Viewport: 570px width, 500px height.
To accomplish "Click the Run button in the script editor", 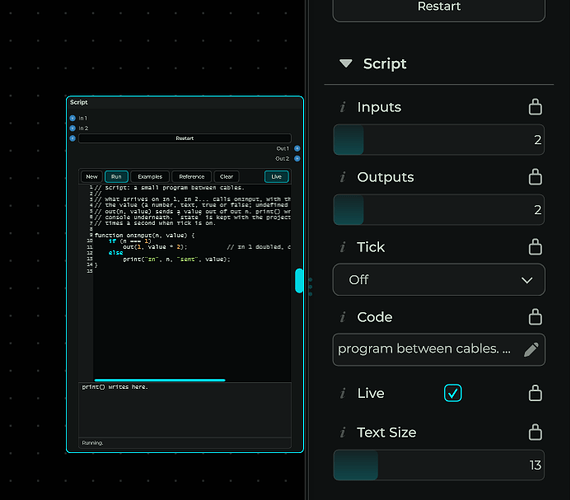I will [x=116, y=177].
